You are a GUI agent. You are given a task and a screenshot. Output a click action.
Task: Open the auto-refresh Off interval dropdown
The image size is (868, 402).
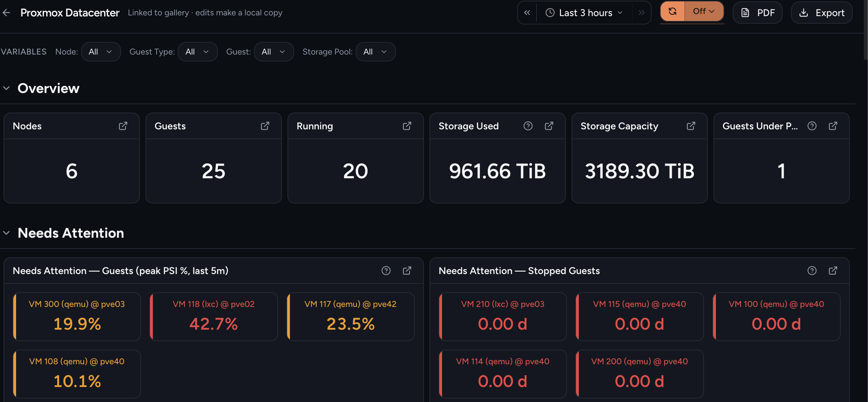[x=704, y=12]
